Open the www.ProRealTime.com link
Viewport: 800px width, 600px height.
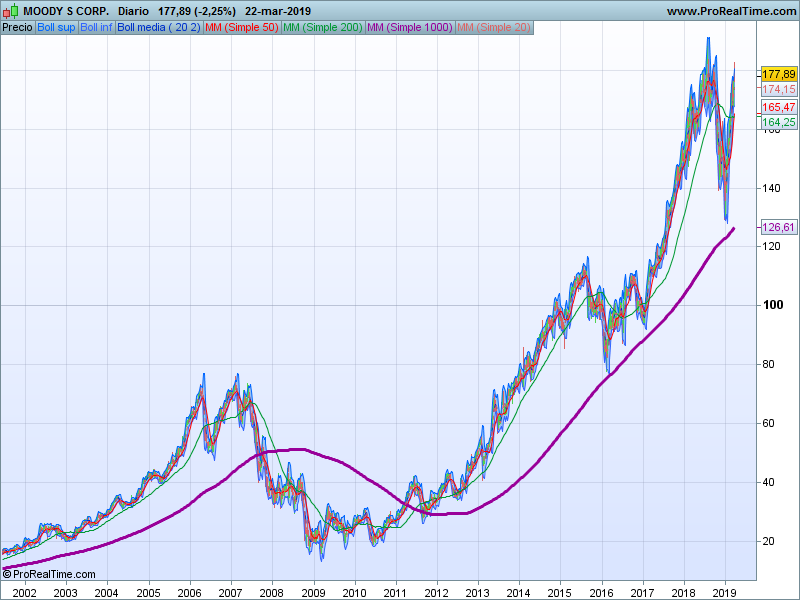point(731,11)
